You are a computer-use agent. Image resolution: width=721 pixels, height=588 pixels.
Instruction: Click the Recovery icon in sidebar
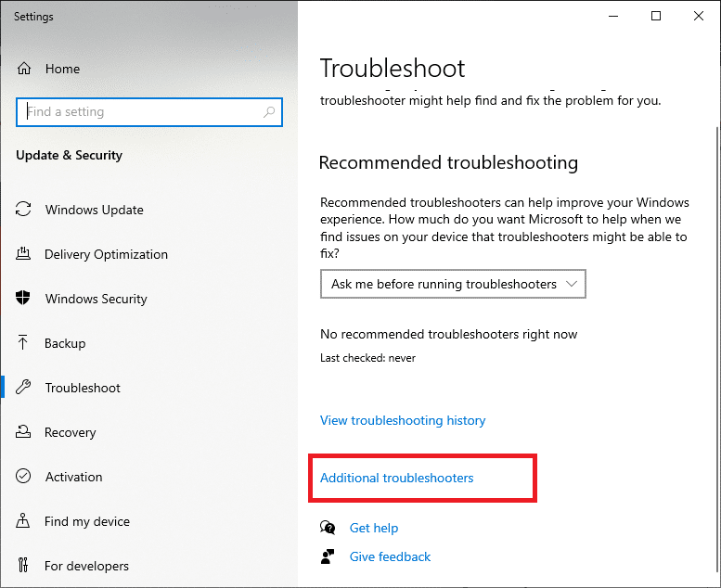(24, 432)
